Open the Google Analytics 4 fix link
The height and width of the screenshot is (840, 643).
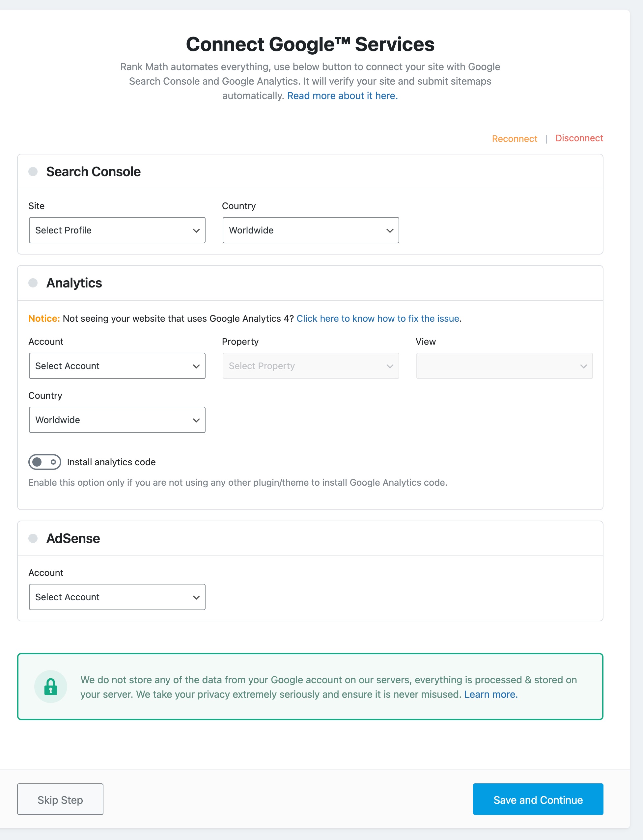(378, 319)
